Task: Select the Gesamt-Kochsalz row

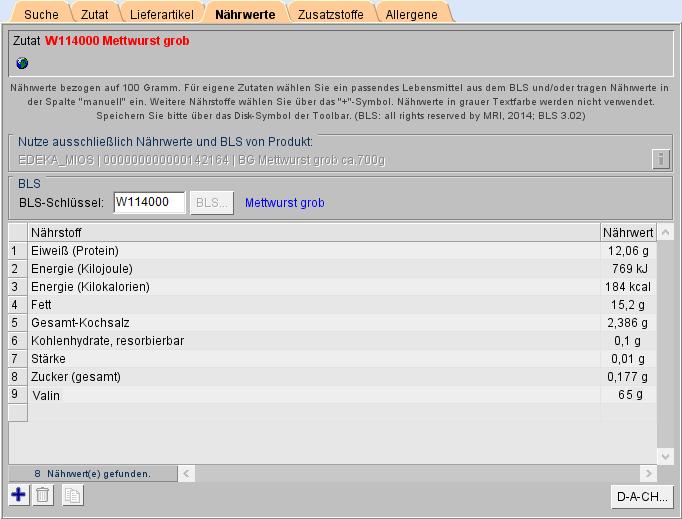Action: [x=333, y=323]
